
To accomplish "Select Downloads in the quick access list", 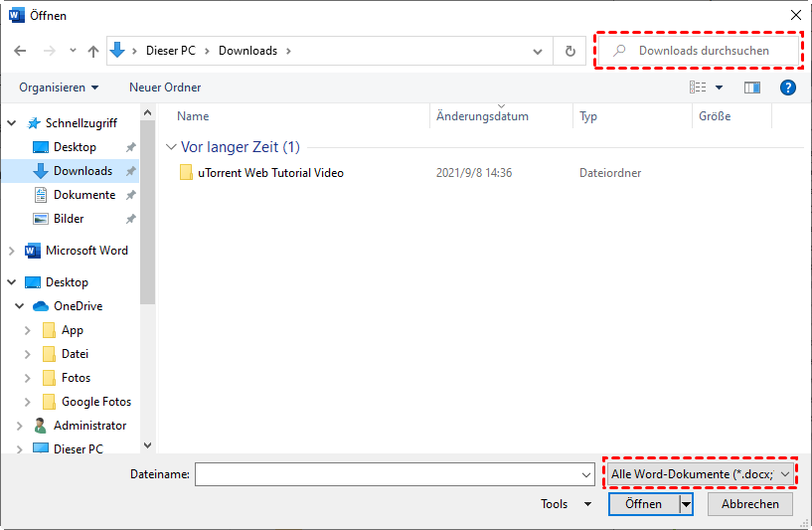I will click(82, 171).
